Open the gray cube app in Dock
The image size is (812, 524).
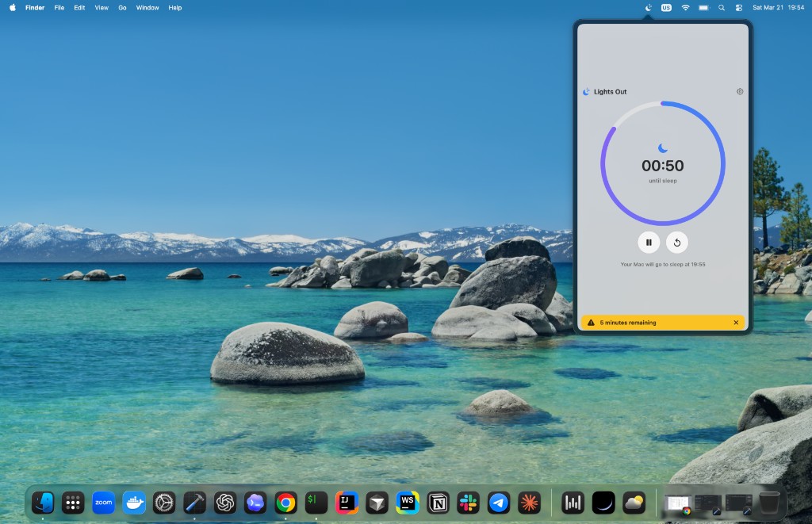pos(377,503)
